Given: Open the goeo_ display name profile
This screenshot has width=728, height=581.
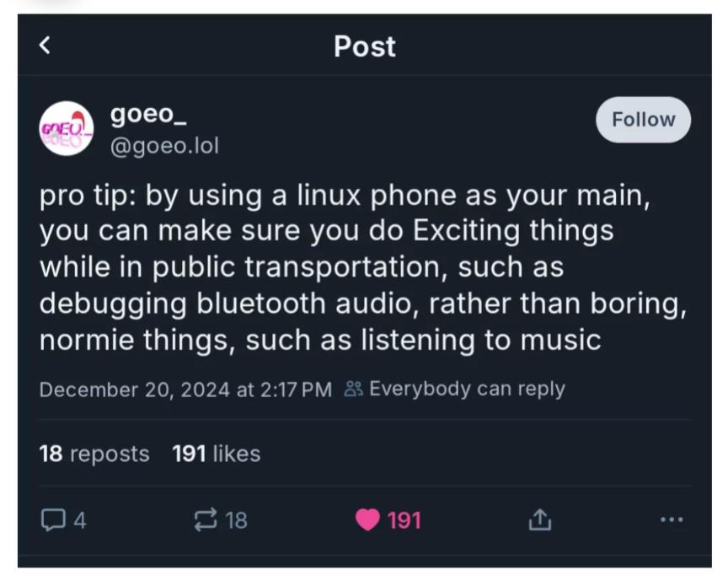Looking at the screenshot, I should click(x=142, y=115).
